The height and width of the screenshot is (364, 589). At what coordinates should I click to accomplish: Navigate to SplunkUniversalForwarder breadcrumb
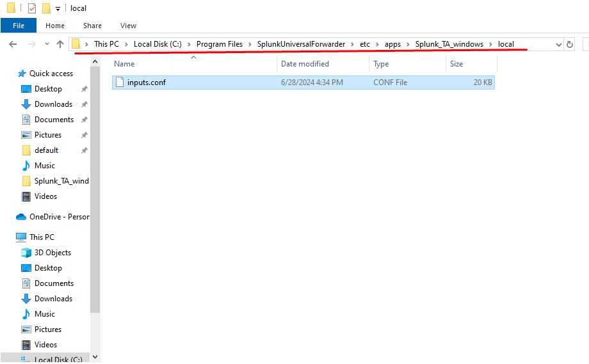[301, 44]
